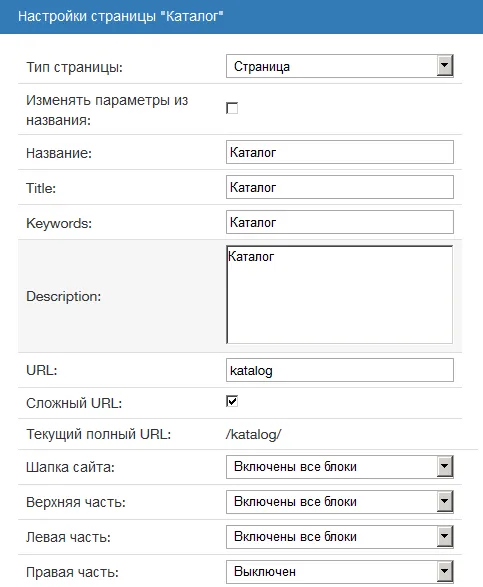This screenshot has width=483, height=587.
Task: Click the arrow on Тип страницы combo box
Action: (x=445, y=66)
